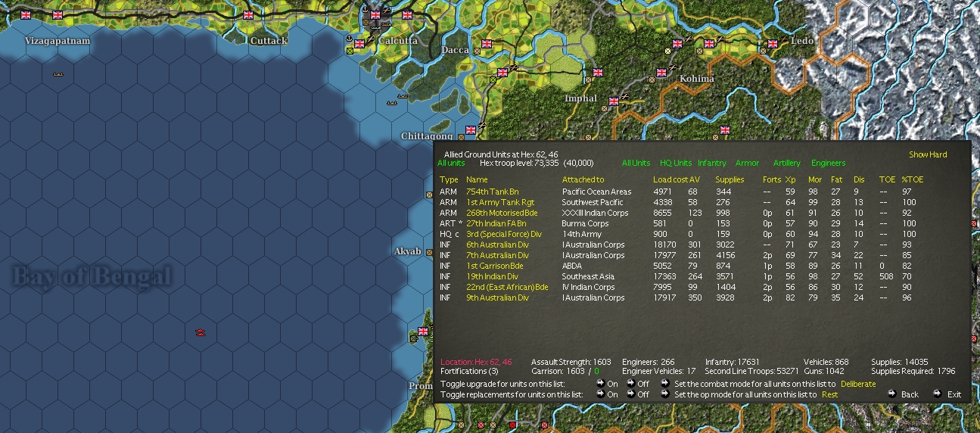Select the British flag just below Imphal label
The height and width of the screenshot is (433, 980).
(614, 101)
